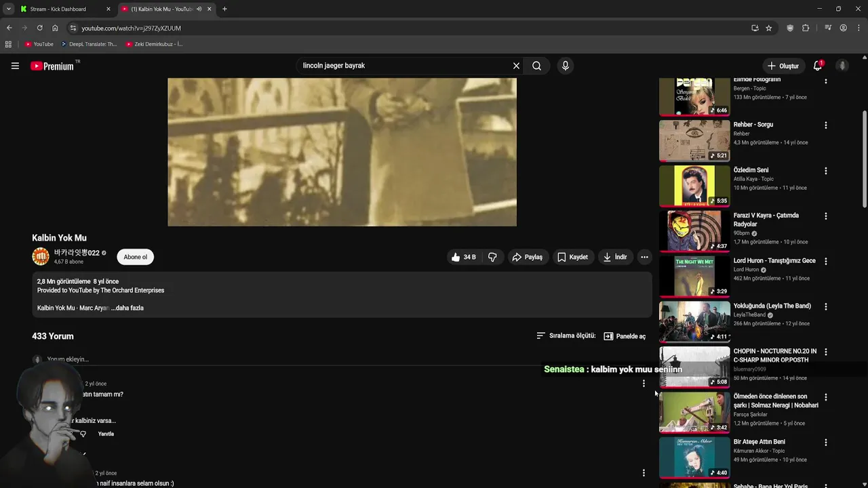Reply to comment with Yanıtla
Image resolution: width=868 pixels, height=488 pixels.
pos(106,434)
